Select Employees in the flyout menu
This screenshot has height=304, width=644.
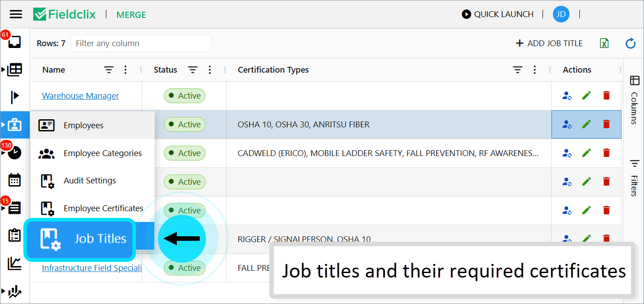[92, 126]
